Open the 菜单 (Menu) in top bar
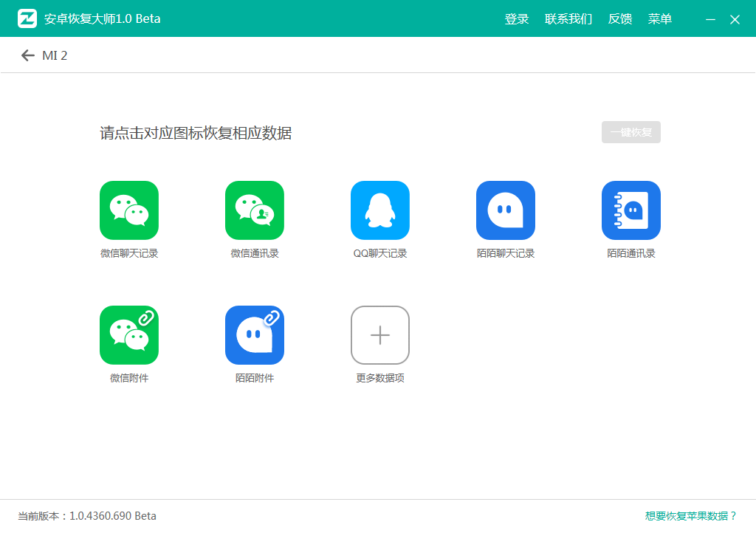 point(660,19)
